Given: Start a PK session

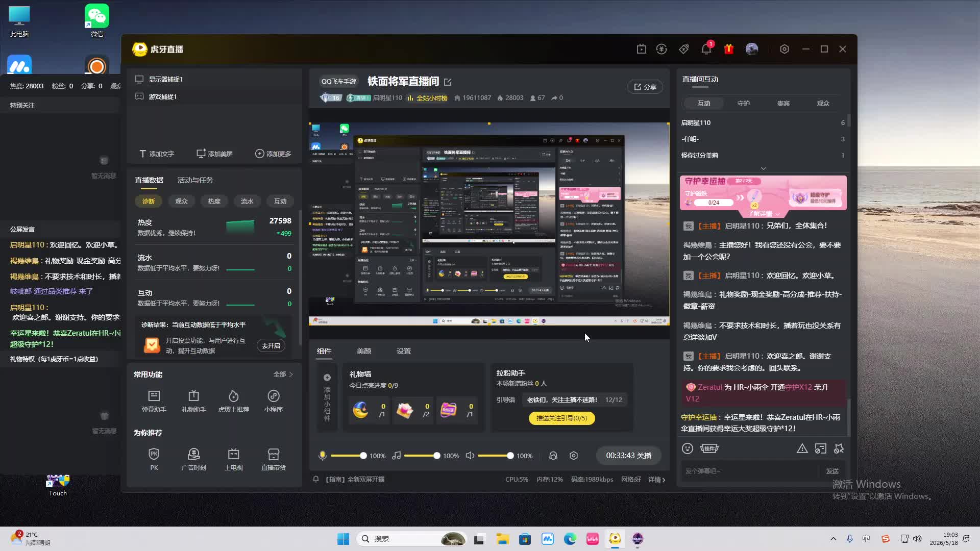Looking at the screenshot, I should tap(154, 459).
